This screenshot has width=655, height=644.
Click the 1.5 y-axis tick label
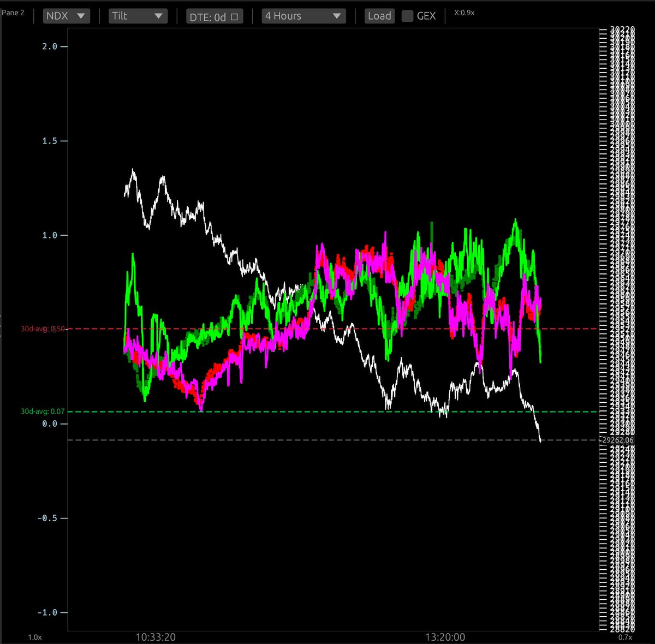50,141
